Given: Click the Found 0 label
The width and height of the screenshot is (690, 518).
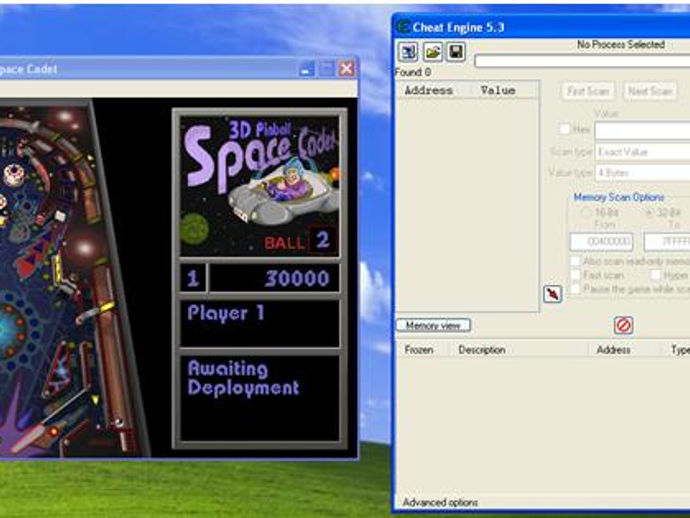Looking at the screenshot, I should [x=413, y=72].
